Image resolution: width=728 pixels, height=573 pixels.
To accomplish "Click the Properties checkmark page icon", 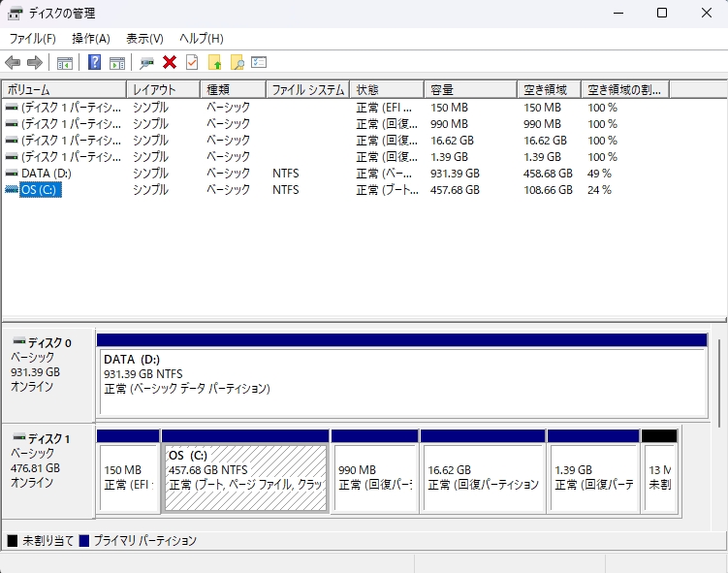I will click(x=192, y=63).
